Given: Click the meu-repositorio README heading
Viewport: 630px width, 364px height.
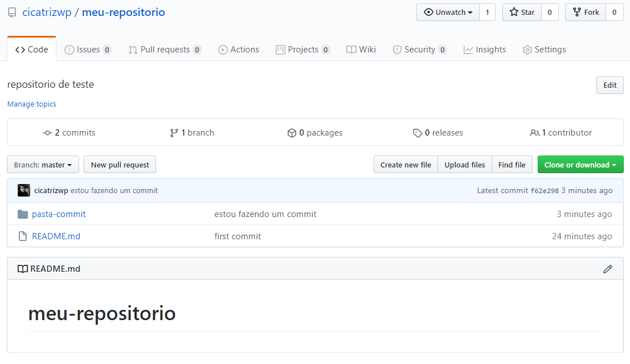Looking at the screenshot, I should 102,313.
